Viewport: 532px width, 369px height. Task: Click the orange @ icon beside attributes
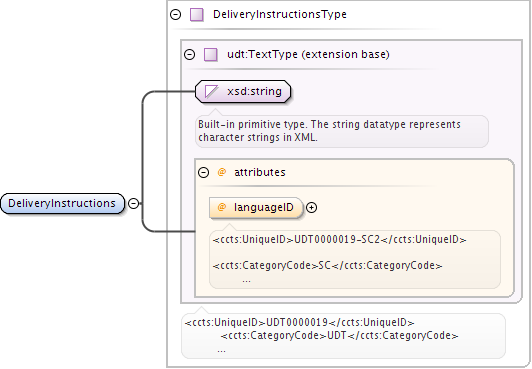coord(222,172)
